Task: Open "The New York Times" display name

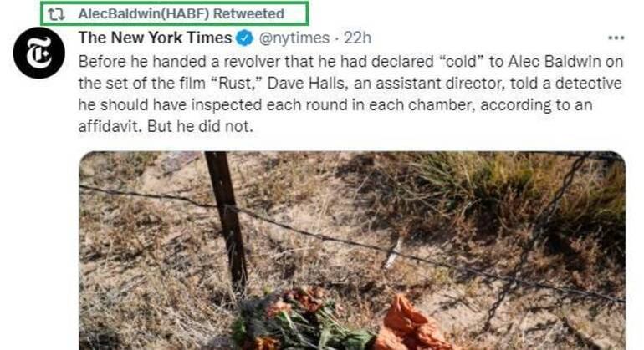Action: 156,38
